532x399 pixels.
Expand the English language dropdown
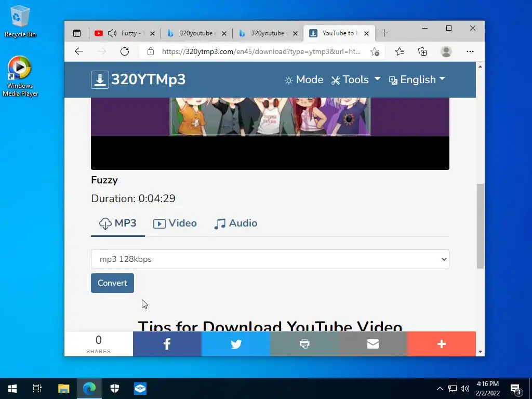(417, 79)
